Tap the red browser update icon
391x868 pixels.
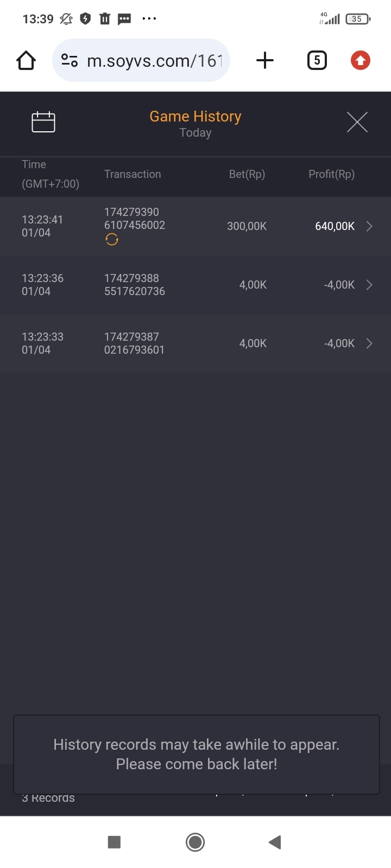pos(360,60)
